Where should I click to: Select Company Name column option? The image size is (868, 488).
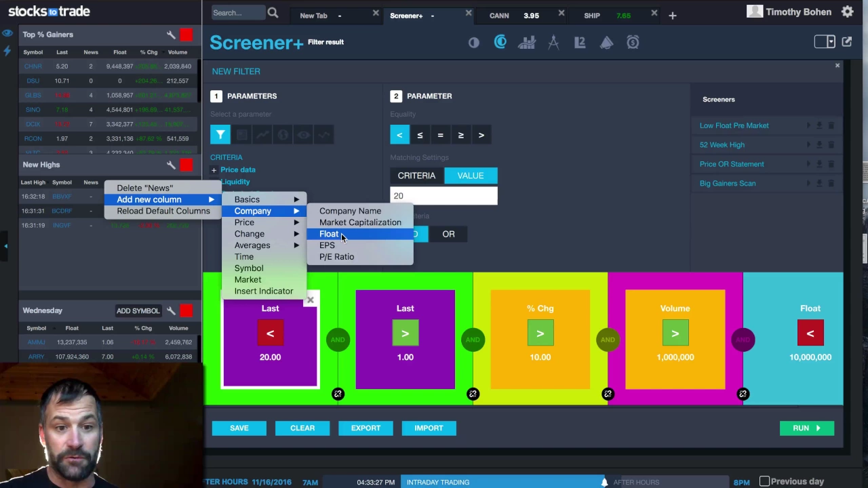(360, 211)
